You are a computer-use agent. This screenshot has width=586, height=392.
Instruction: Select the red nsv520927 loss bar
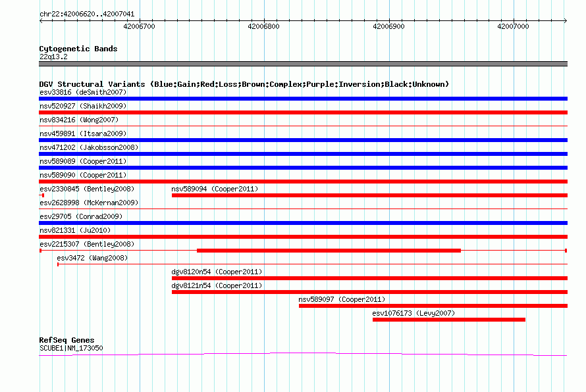[x=303, y=112]
